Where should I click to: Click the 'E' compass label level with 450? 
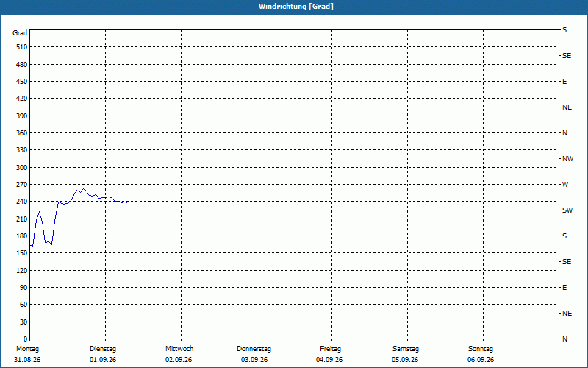(564, 82)
